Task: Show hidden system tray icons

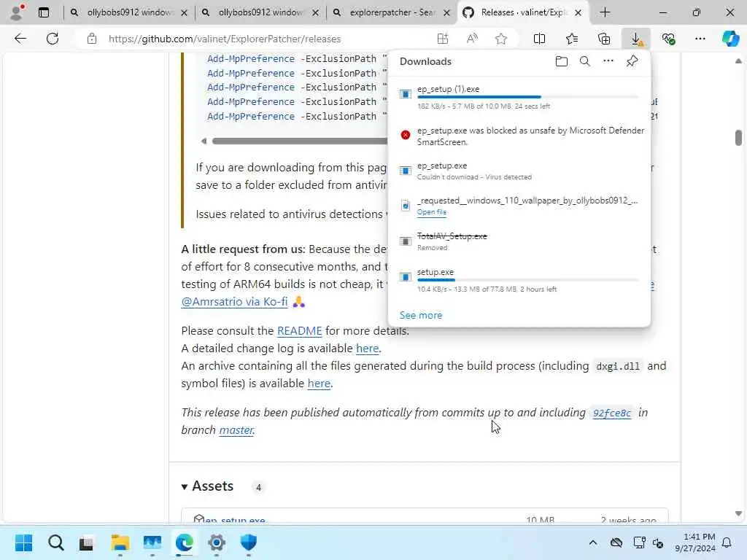Action: [x=592, y=542]
